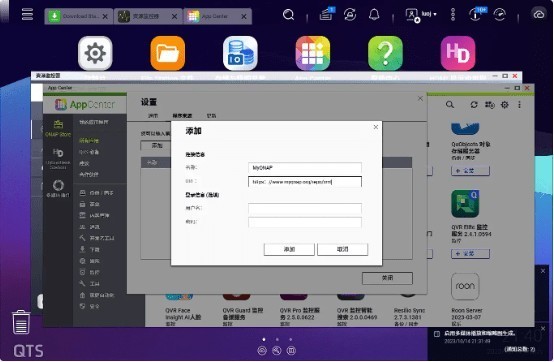The height and width of the screenshot is (362, 554).
Task: Select the first desktop page dot
Action: click(x=264, y=339)
